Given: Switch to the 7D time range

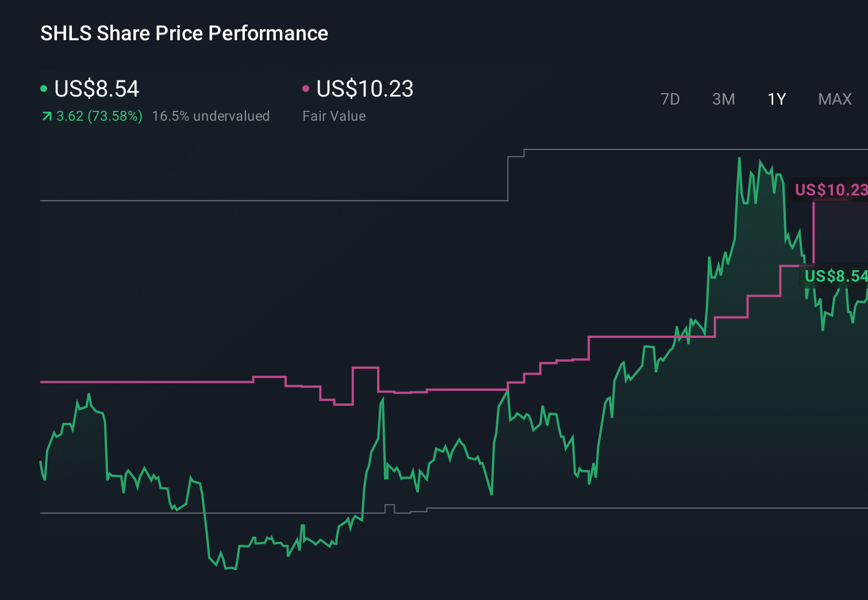Looking at the screenshot, I should point(670,99).
